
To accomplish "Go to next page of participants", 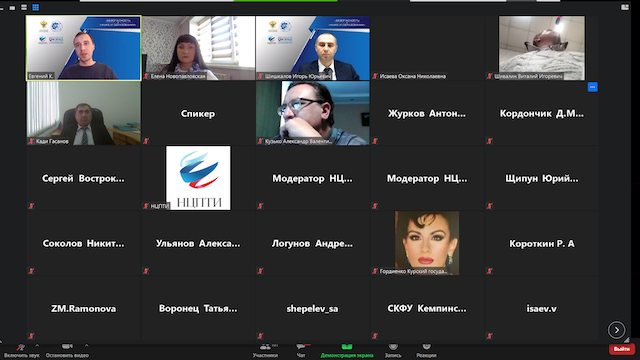I will click(616, 330).
